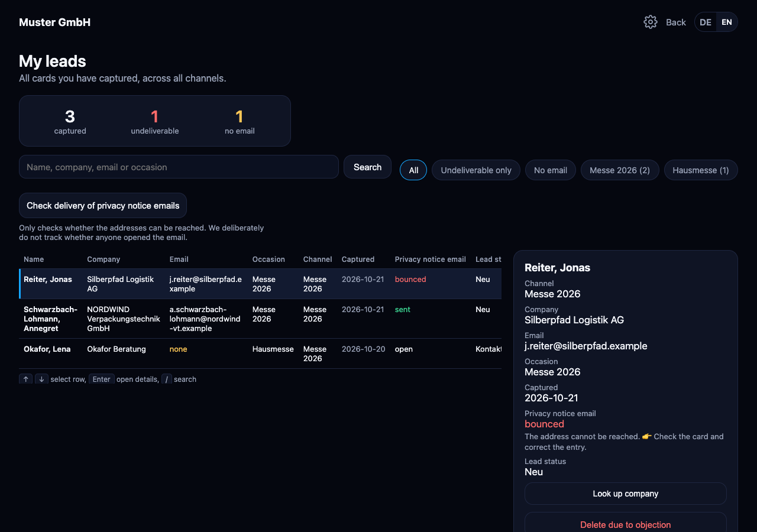Click the Name column header
This screenshot has height=532, width=757.
(x=34, y=259)
